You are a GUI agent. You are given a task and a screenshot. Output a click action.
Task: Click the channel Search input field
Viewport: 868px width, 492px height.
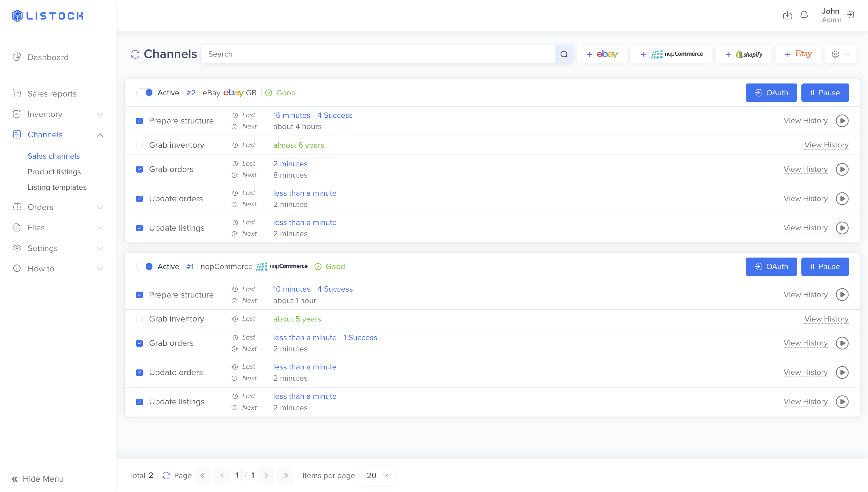point(378,54)
